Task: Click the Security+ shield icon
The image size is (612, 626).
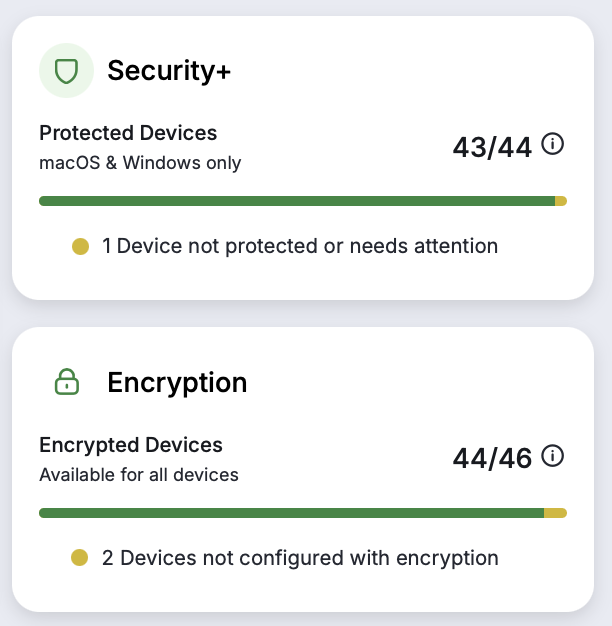Action: [x=66, y=70]
